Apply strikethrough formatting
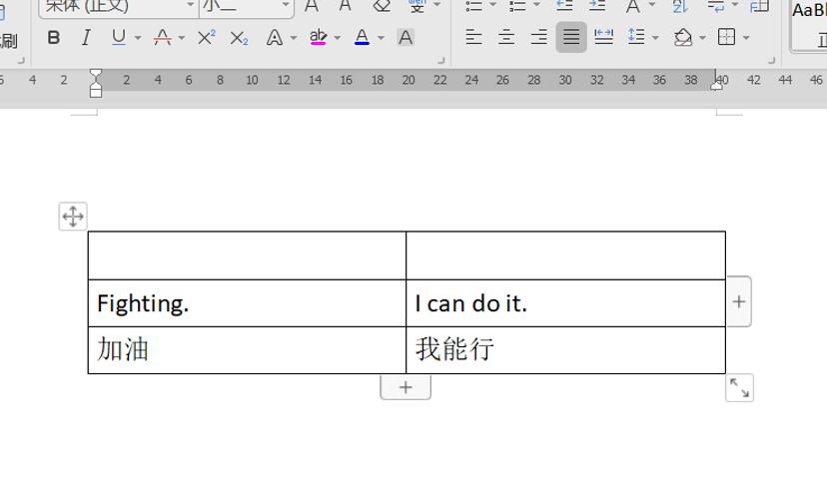Viewport: 827px width, 504px height. click(163, 38)
